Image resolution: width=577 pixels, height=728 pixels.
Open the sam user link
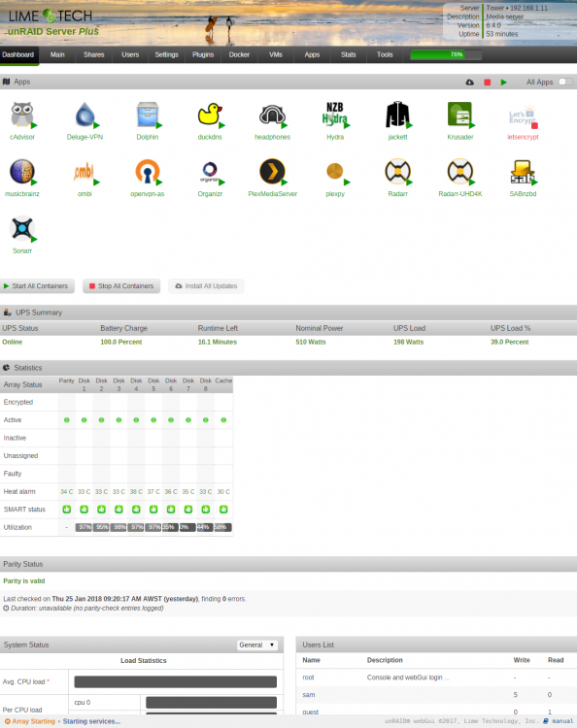309,695
